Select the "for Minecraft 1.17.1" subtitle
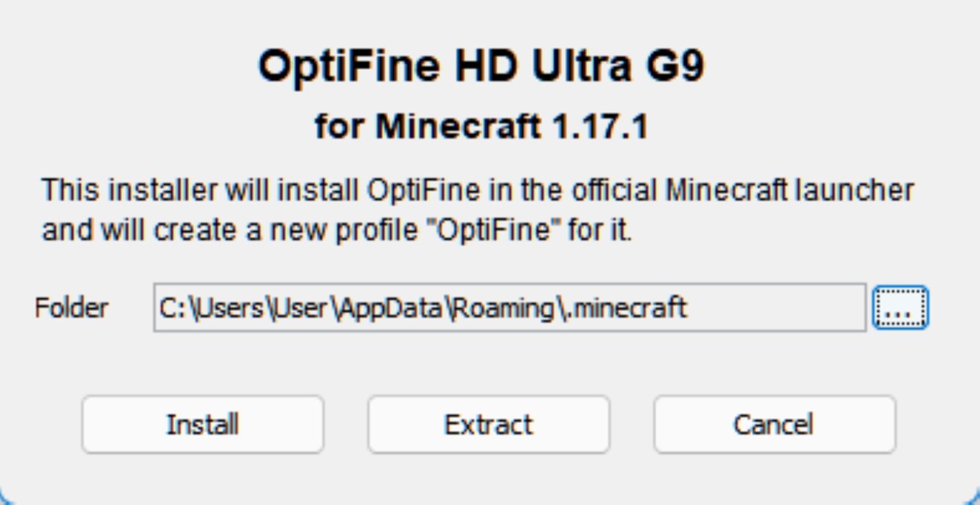Viewport: 980px width, 505px height. pyautogui.click(x=481, y=126)
